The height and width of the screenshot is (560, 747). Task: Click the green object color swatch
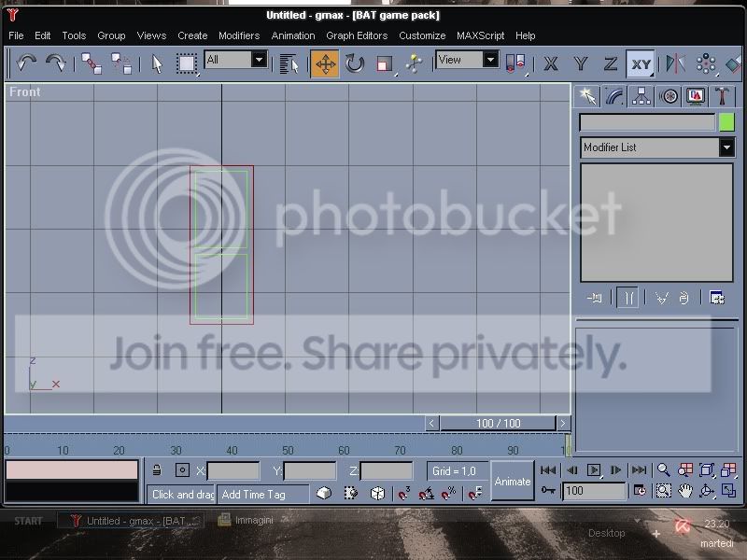726,122
